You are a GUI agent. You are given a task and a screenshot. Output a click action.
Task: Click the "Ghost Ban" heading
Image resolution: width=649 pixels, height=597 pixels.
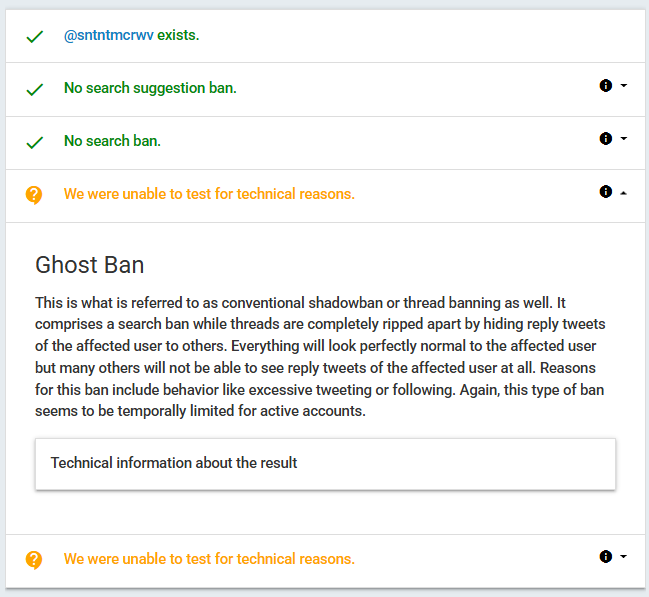89,265
